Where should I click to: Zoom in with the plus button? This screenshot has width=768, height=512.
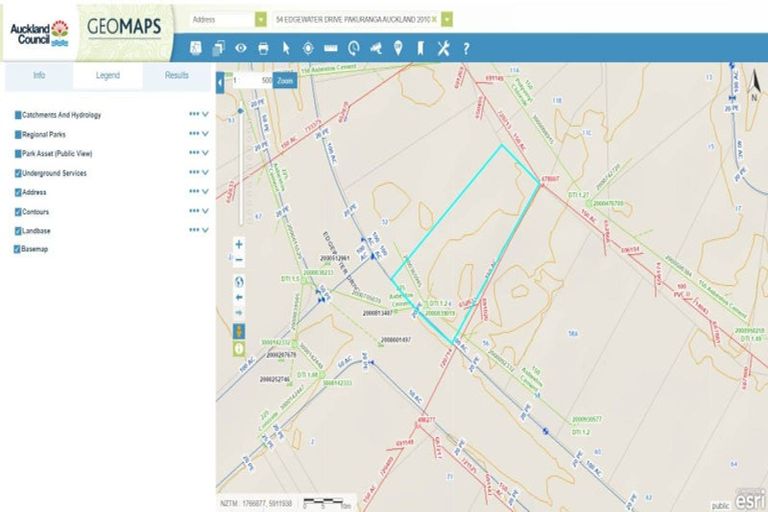(239, 243)
